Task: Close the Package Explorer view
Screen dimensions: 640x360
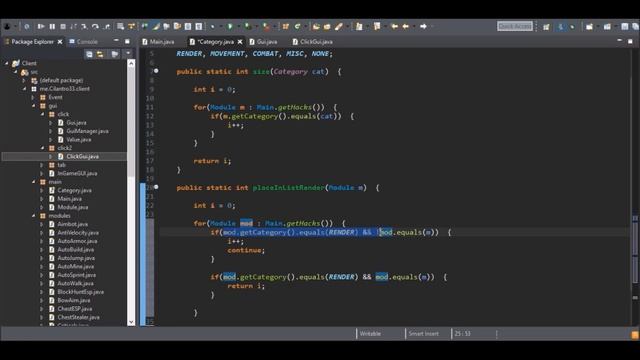Action: click(x=60, y=42)
